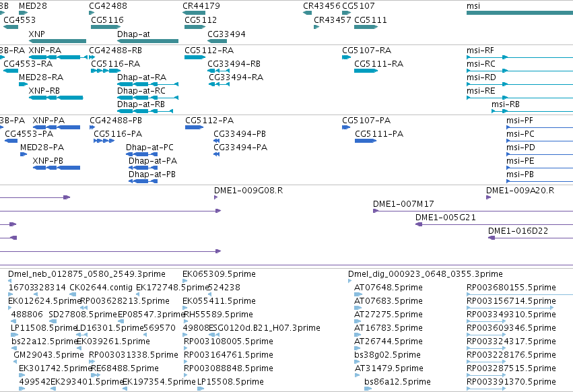The height and width of the screenshot is (392, 573).
Task: Select Dmel_neb_012875_0580_2549.3prime EST label
Action: (x=87, y=274)
